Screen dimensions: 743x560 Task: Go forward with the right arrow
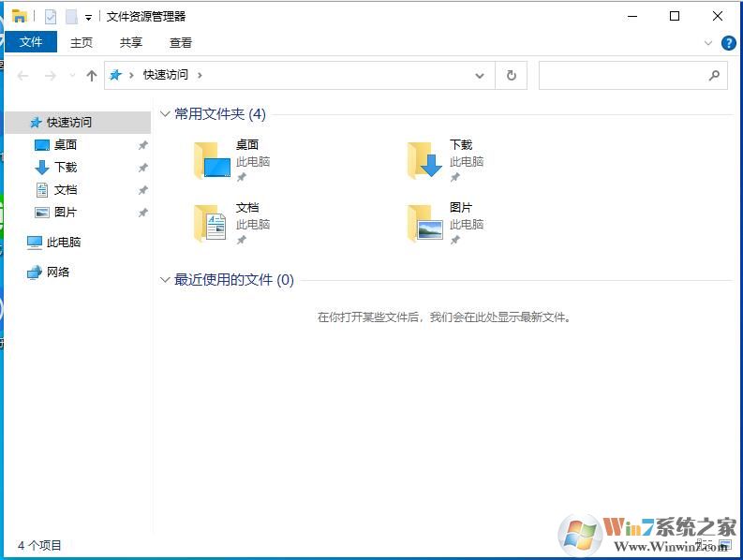(x=51, y=75)
